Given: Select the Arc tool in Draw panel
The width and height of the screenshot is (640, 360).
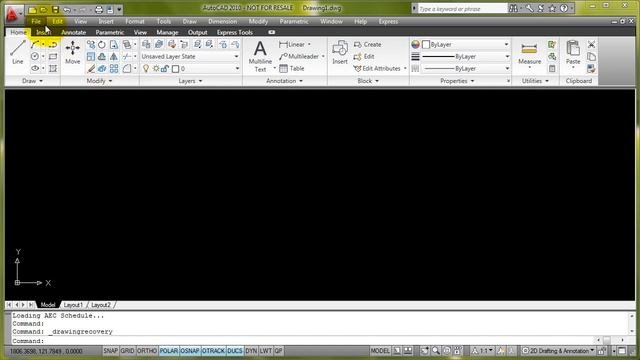Looking at the screenshot, I should coord(35,44).
